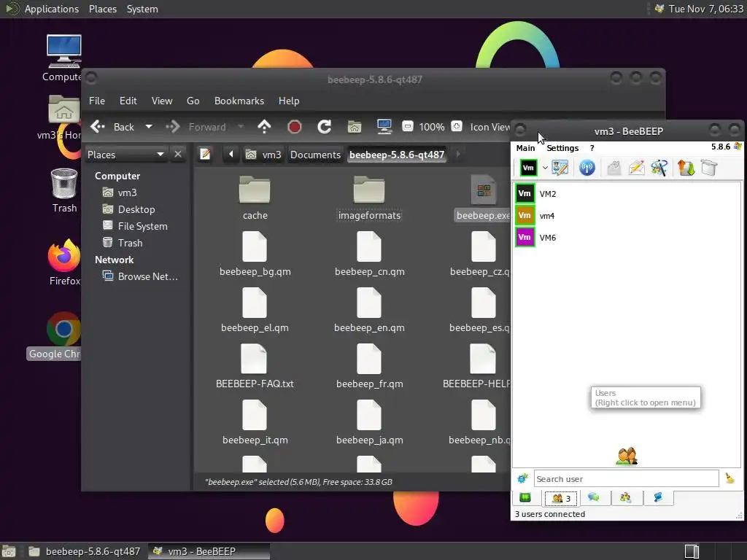Select the BEEBEEP-FAQ.txt file
This screenshot has width=747, height=560.
coord(255,367)
